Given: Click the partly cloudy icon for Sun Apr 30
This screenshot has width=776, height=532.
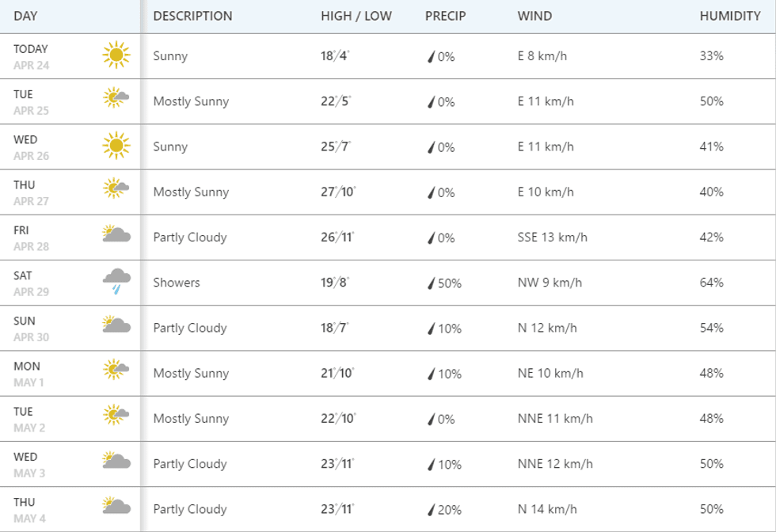Looking at the screenshot, I should [116, 325].
